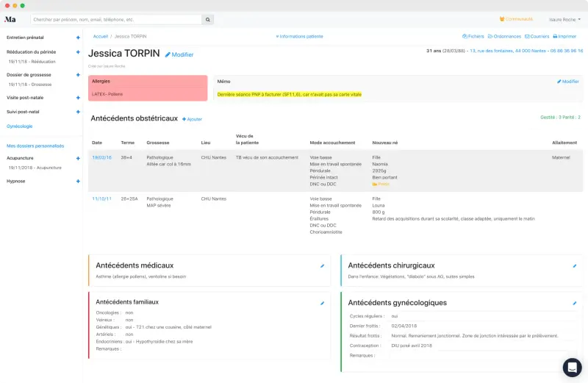Click the Allergies red box
Viewport: 588px width, 383px height.
coord(148,88)
